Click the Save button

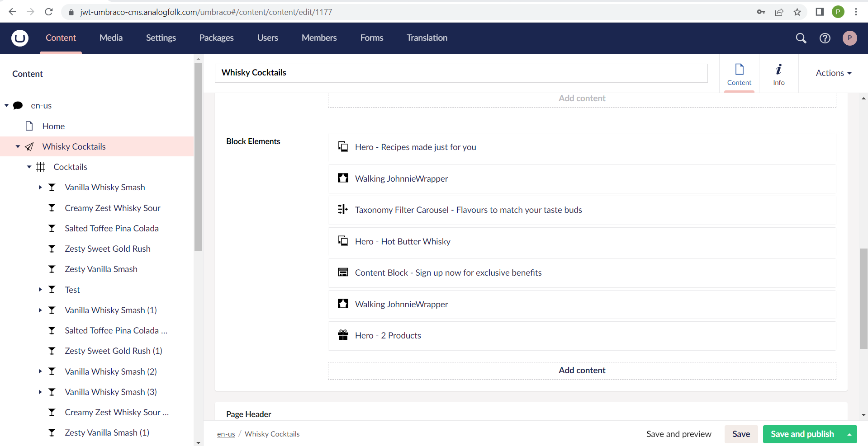tap(740, 434)
